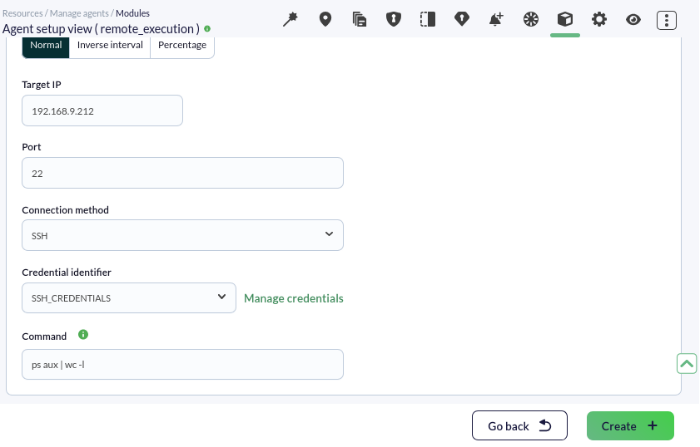The width and height of the screenshot is (700, 447).
Task: Open the Credential identifier dropdown
Action: click(x=129, y=298)
